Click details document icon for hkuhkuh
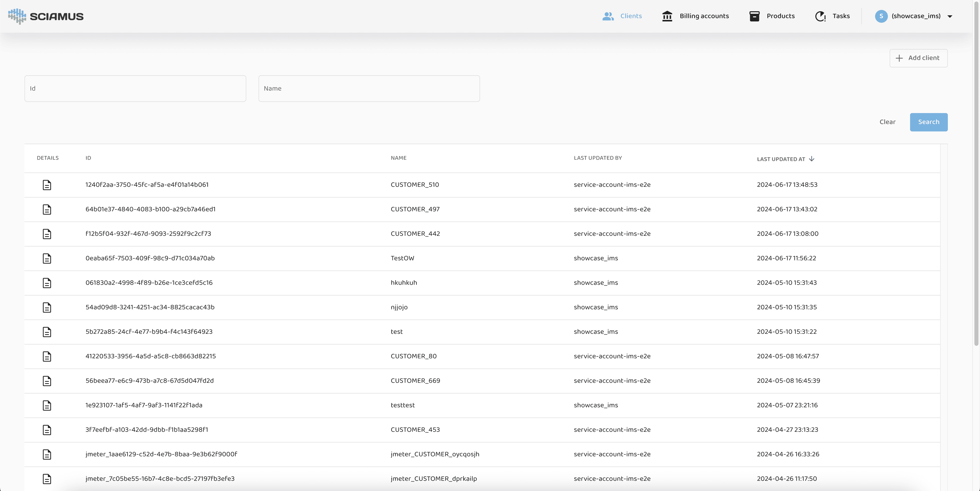 [x=47, y=283]
